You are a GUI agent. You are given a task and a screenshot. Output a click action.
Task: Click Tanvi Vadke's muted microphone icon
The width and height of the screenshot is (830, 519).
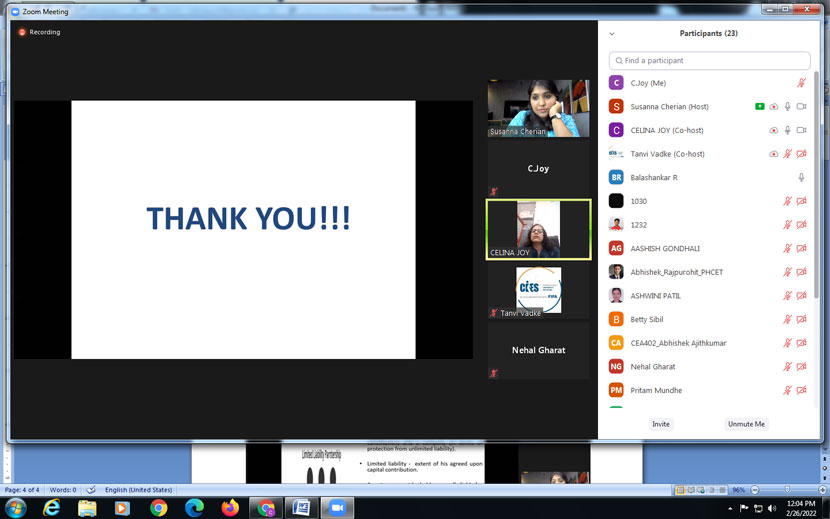tap(787, 154)
